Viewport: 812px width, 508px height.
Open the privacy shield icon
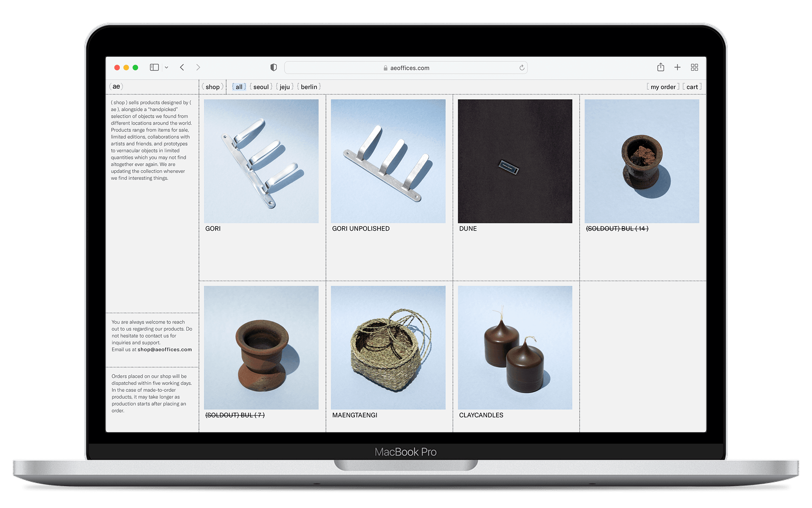274,67
